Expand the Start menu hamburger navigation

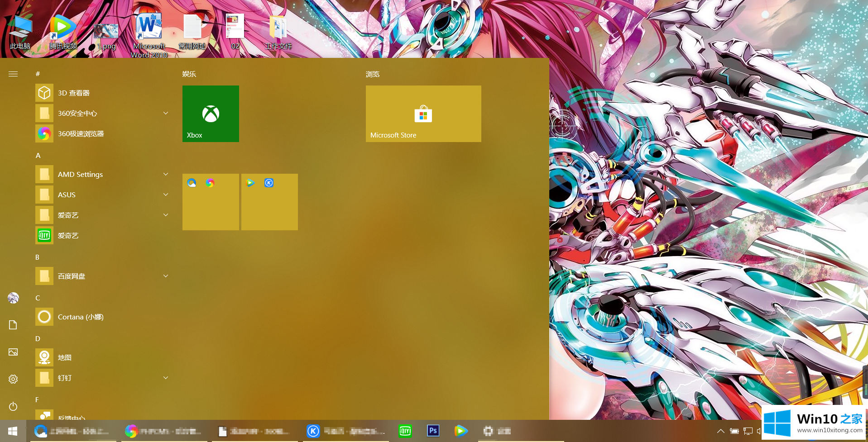[x=13, y=74]
